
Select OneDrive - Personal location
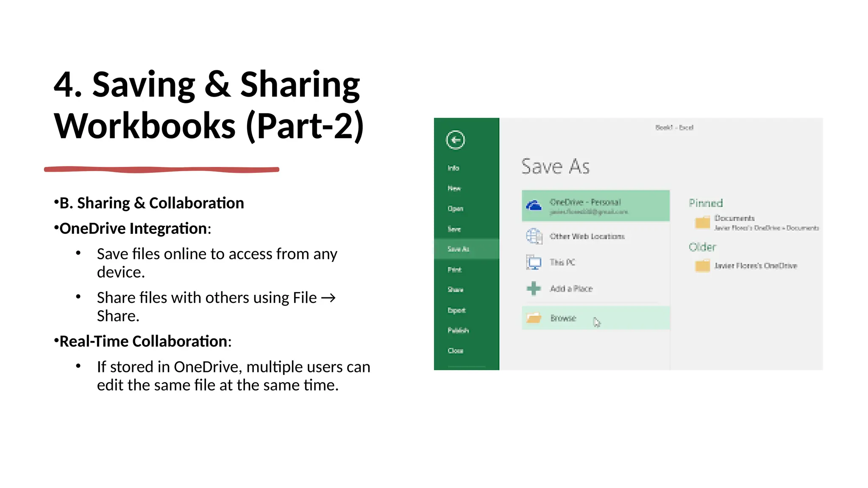click(595, 206)
